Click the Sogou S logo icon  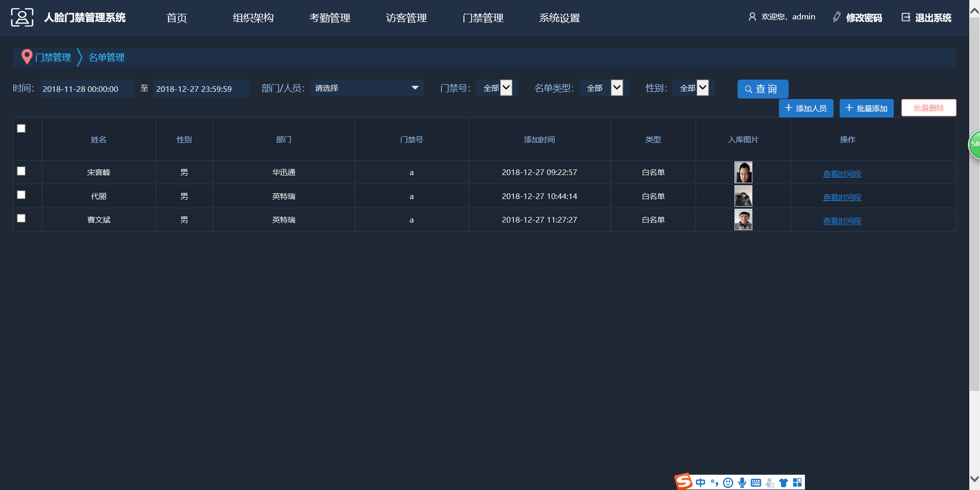click(683, 481)
